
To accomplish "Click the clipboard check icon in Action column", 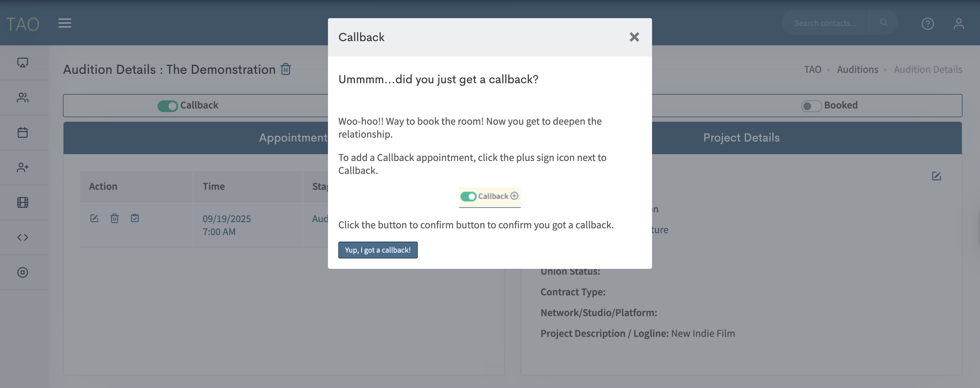I will (135, 218).
